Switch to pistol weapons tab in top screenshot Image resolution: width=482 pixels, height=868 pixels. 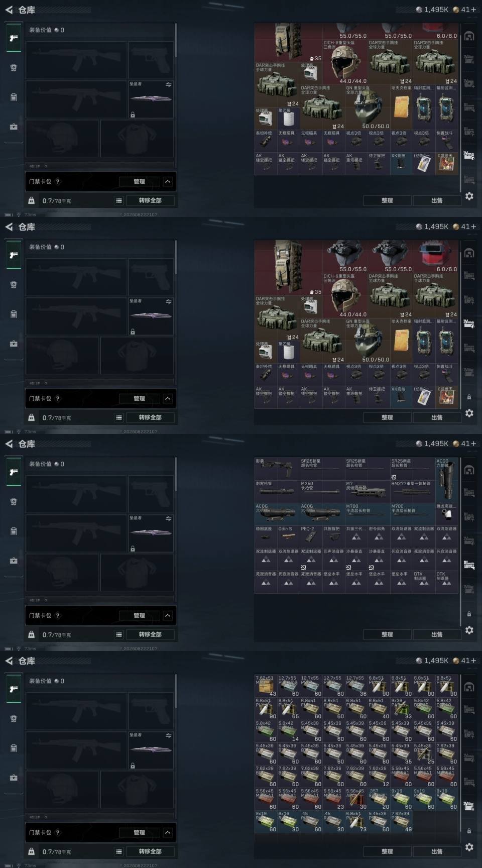[14, 38]
